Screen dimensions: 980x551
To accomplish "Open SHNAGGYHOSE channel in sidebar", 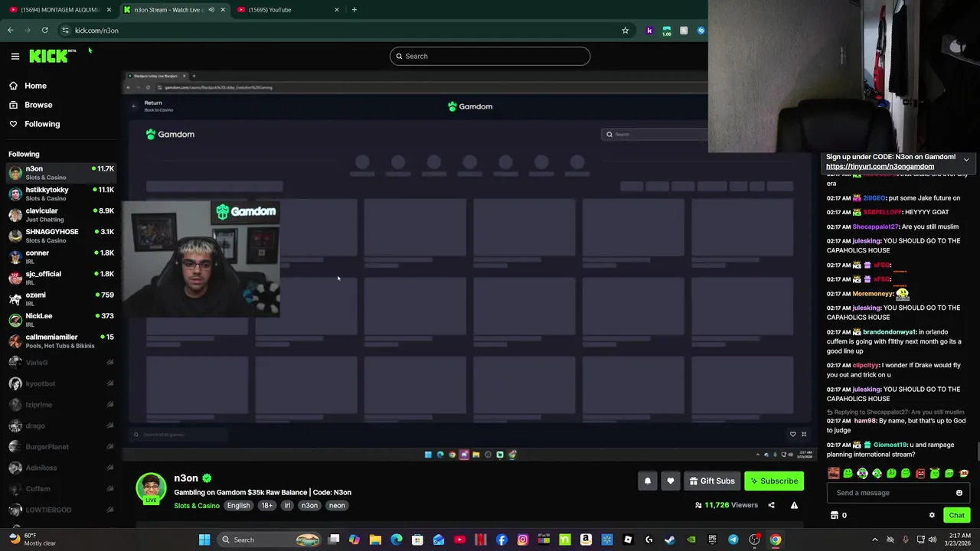I will [61, 236].
